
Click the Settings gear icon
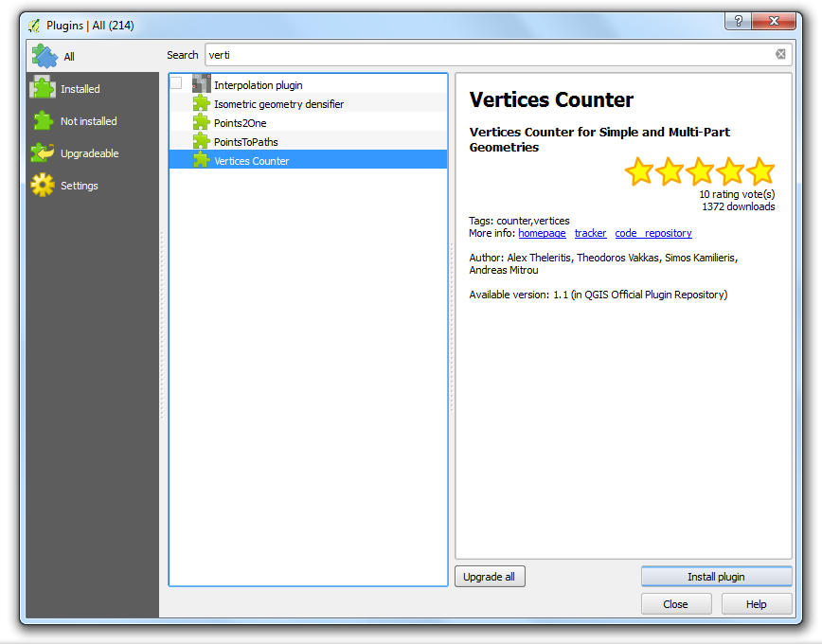pyautogui.click(x=43, y=185)
